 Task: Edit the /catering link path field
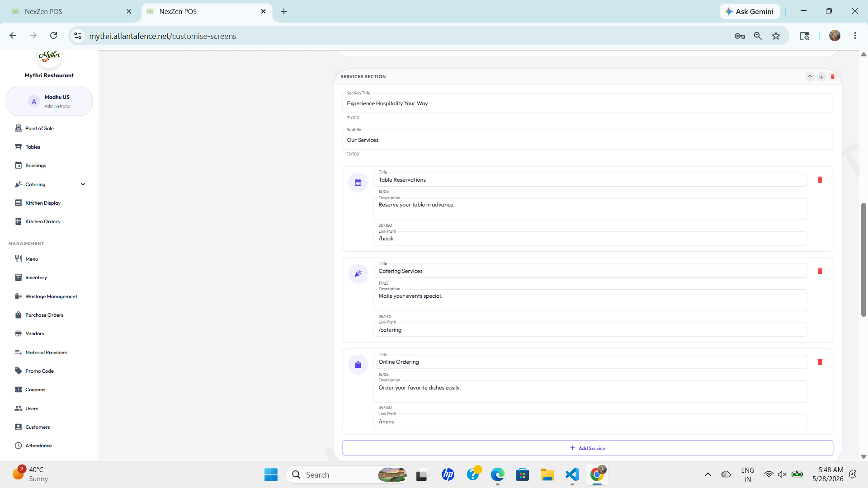(590, 330)
